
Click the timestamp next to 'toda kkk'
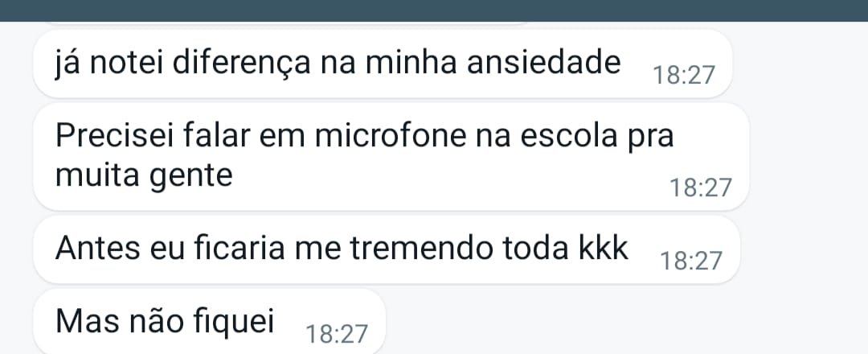tap(690, 261)
